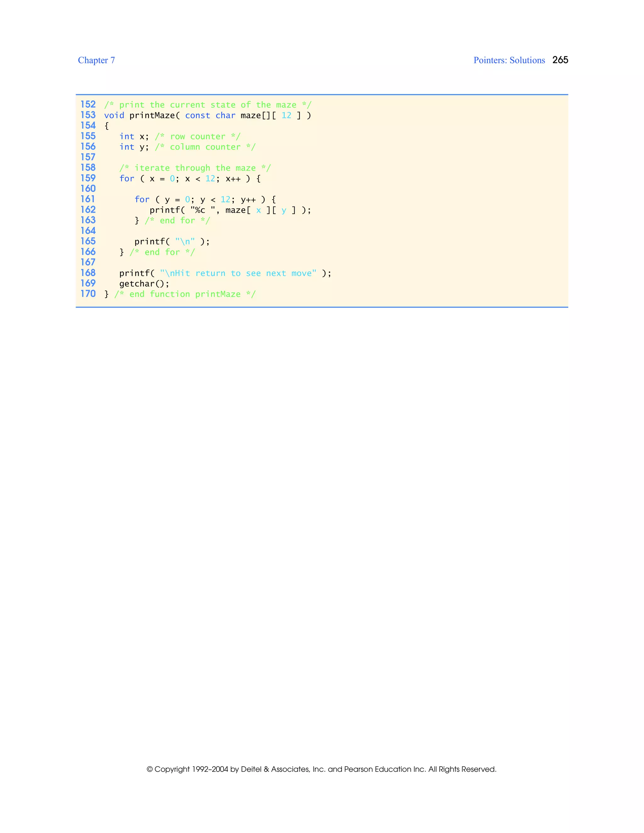This screenshot has height=833, width=644.
Task: Click line number 163
Action: point(88,220)
